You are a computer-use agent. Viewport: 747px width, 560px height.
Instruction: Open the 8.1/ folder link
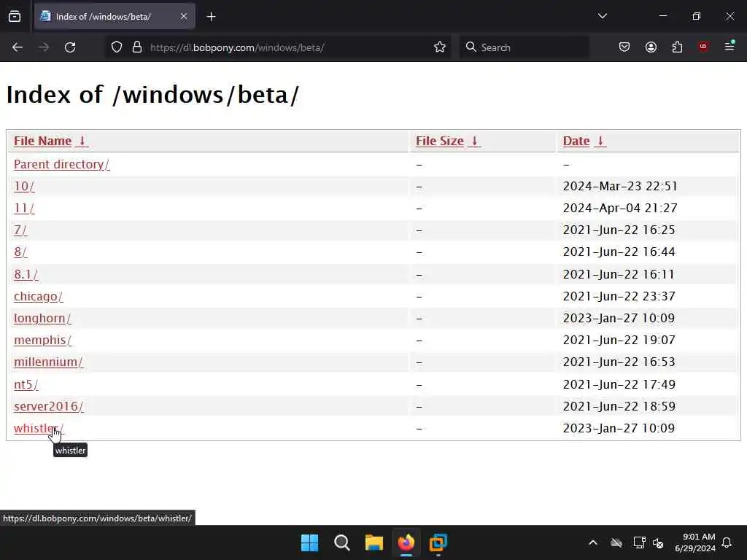point(26,274)
